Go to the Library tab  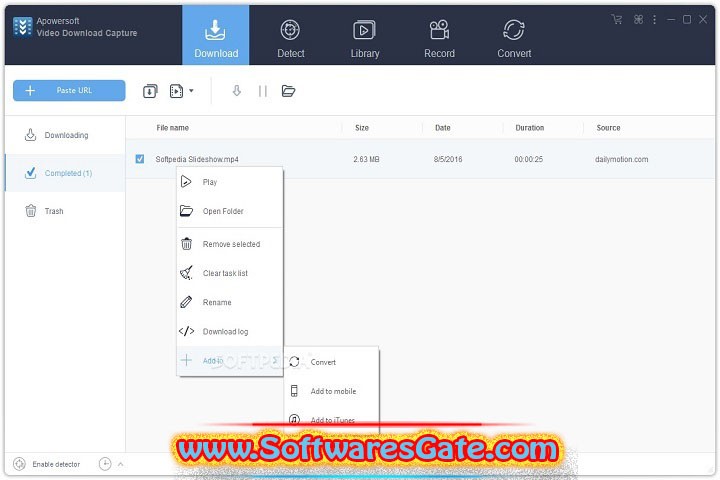tap(365, 39)
